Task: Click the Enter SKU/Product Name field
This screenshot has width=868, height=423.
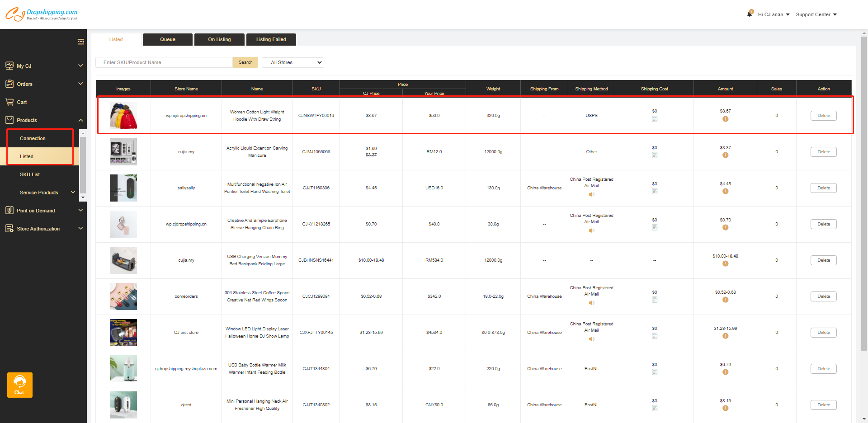Action: click(164, 62)
